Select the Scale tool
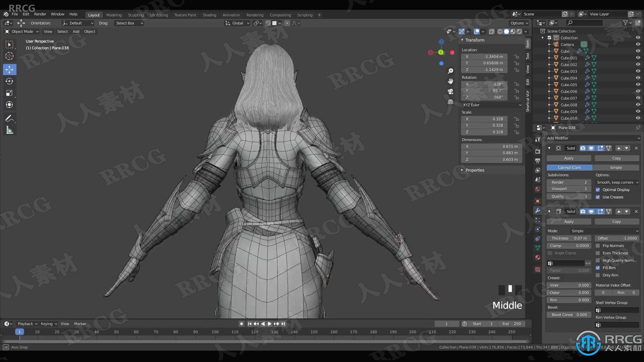Screen dimensions: 644x362 pyautogui.click(x=9, y=93)
